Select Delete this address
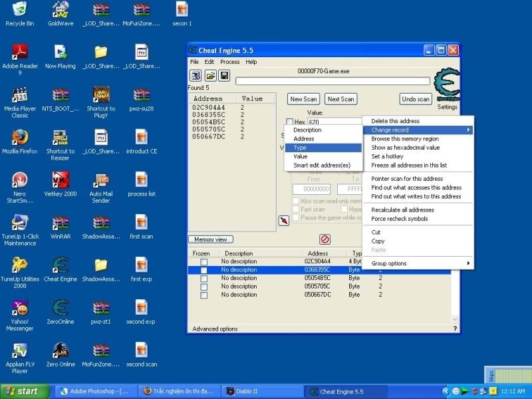This screenshot has height=399, width=532. [x=418, y=121]
